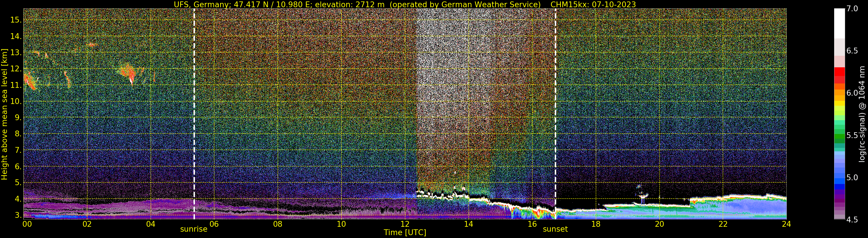Click the white dashed sunrise marker line
The height and width of the screenshot is (238, 868).
pyautogui.click(x=194, y=114)
